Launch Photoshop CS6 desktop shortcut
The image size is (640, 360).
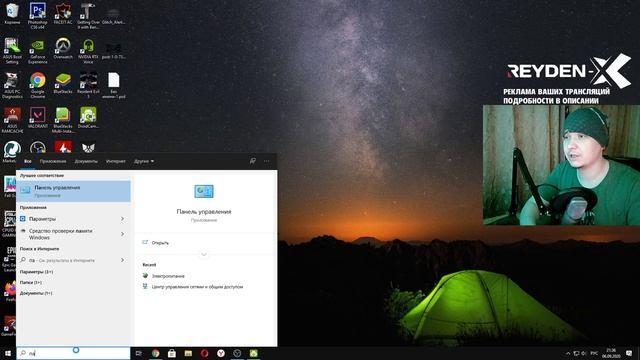(38, 16)
